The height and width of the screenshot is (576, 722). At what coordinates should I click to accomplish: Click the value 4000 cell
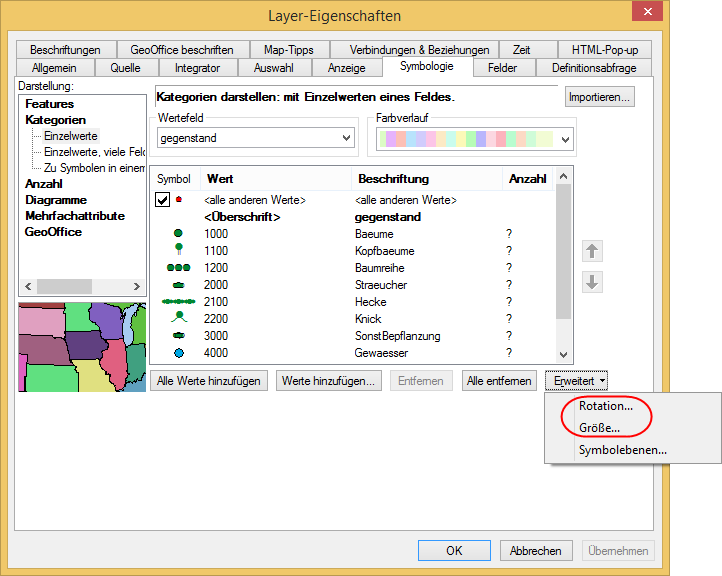[216, 353]
